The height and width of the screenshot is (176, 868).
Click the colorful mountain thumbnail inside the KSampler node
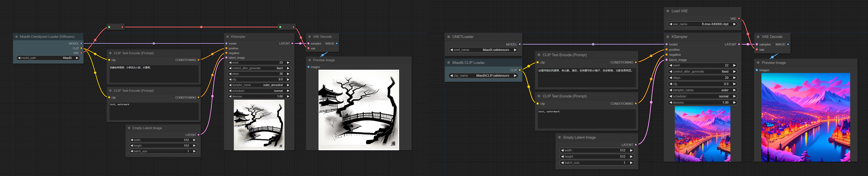click(703, 134)
